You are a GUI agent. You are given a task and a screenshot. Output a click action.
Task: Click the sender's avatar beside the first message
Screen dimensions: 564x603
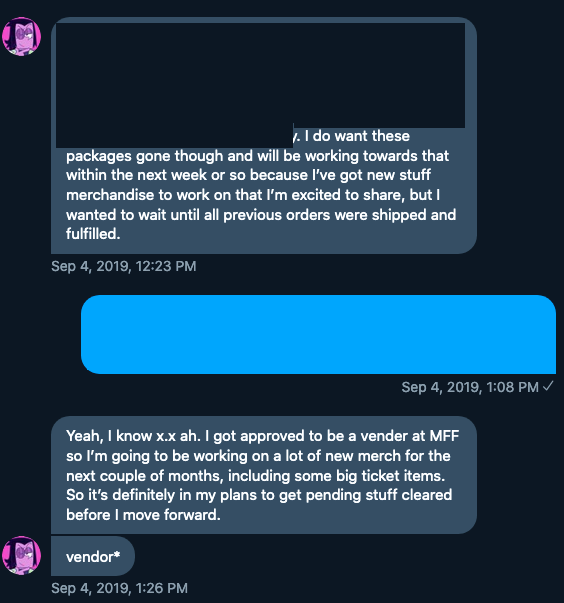click(22, 37)
